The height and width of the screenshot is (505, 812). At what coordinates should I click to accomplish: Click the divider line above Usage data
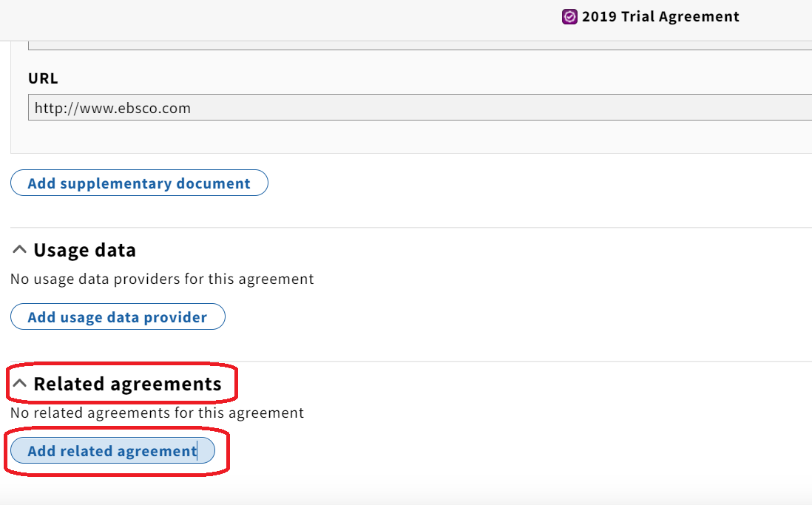click(411, 228)
